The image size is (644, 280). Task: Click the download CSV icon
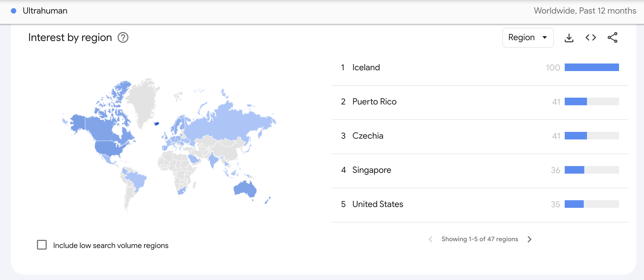[x=569, y=38]
